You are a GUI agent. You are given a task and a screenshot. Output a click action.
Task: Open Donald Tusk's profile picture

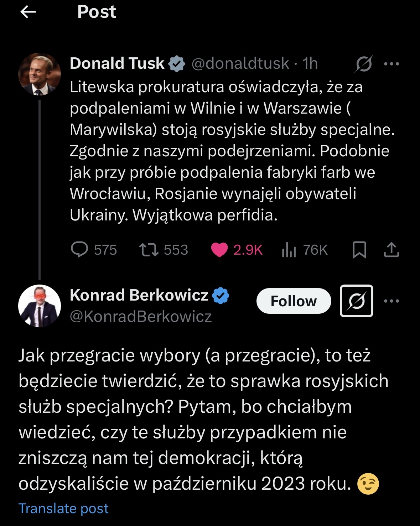click(x=40, y=74)
